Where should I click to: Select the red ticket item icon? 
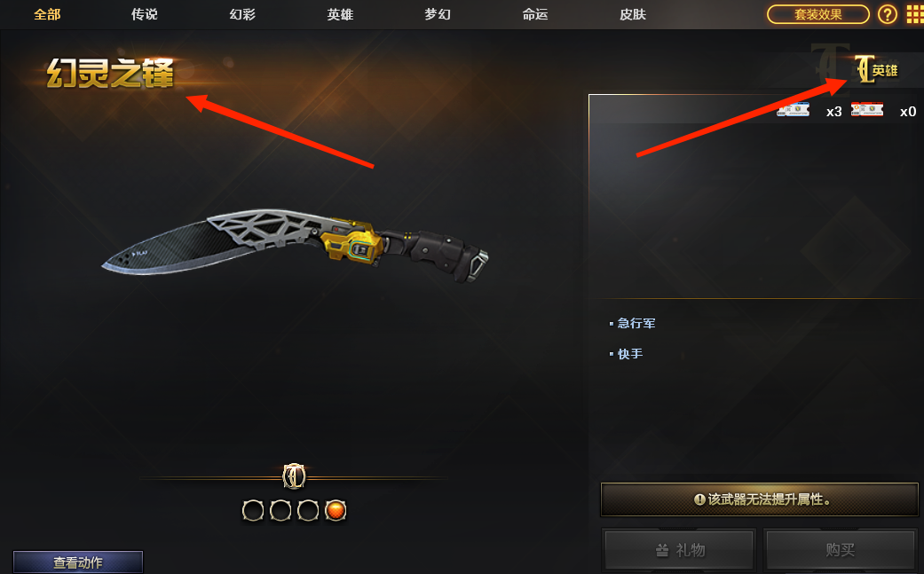point(867,109)
